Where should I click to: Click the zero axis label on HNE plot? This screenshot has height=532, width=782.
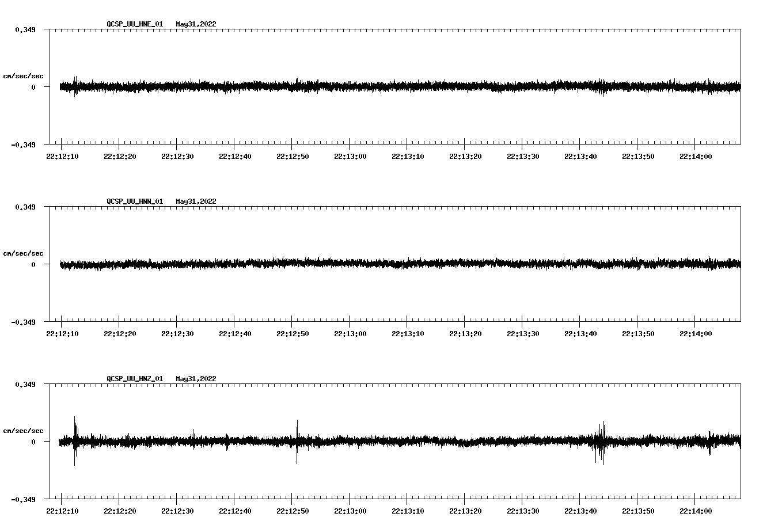tap(33, 87)
